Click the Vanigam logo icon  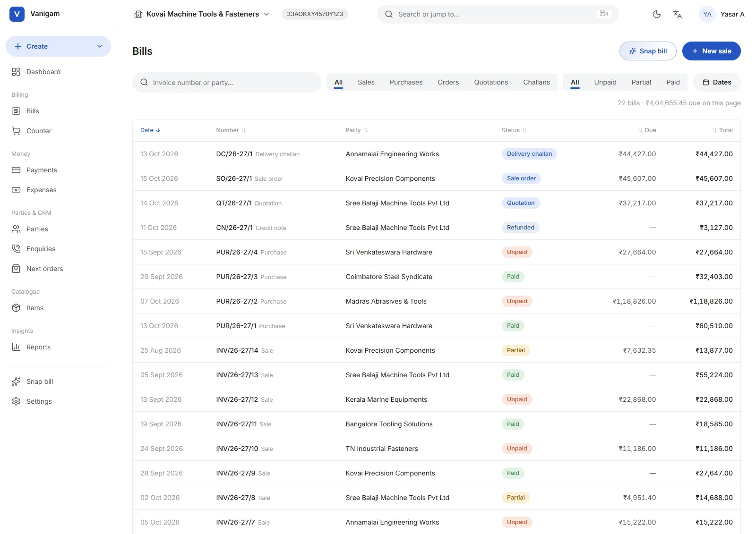pos(17,14)
